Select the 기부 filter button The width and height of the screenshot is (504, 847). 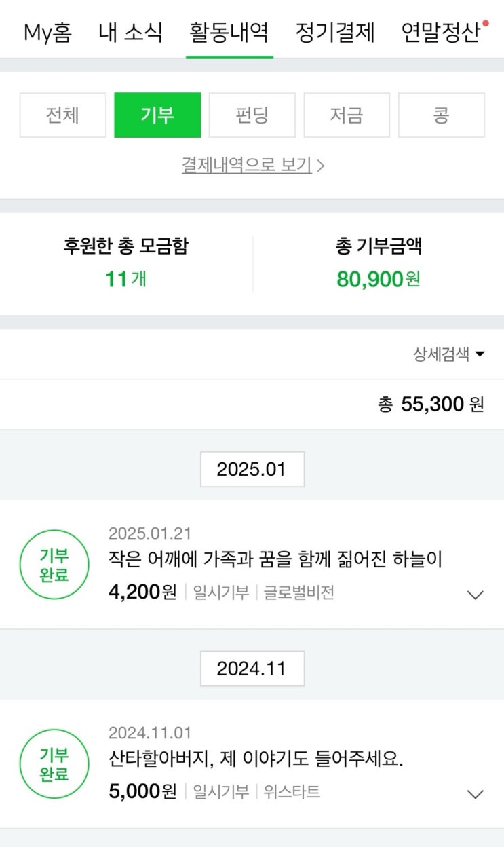click(x=157, y=115)
